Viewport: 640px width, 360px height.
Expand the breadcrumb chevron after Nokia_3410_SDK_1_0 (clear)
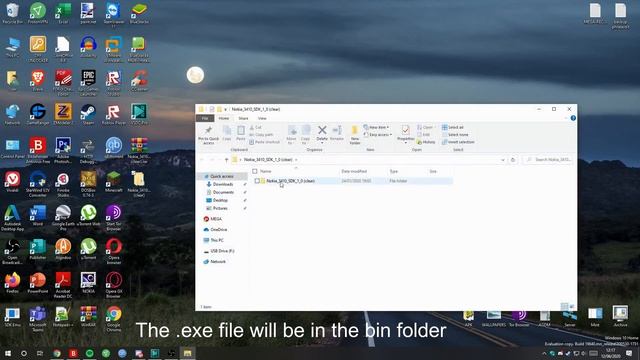(x=296, y=160)
